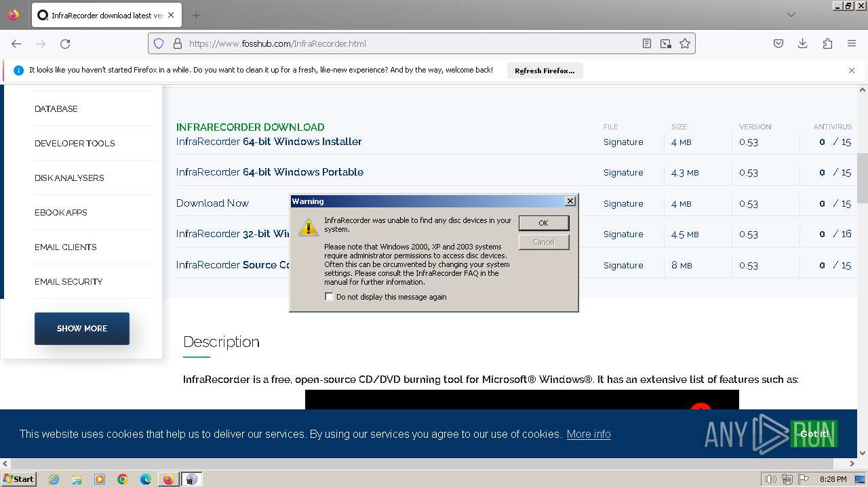The width and height of the screenshot is (868, 488).
Task: Launch Internet Explorer from taskbar
Action: tap(54, 479)
